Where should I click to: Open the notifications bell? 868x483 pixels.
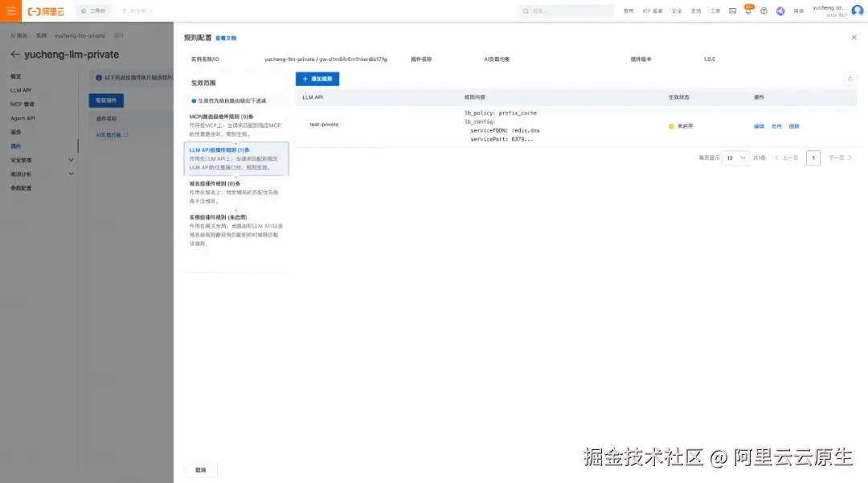748,10
